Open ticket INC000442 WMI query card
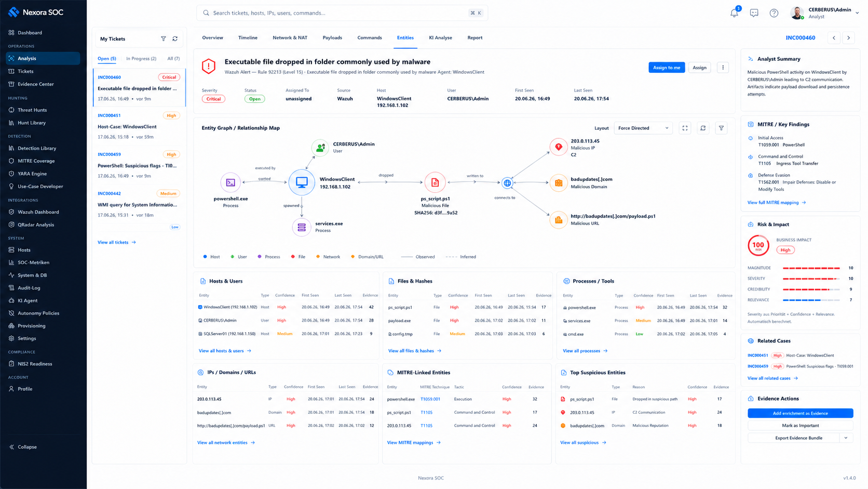This screenshot has width=868, height=489. click(x=139, y=204)
